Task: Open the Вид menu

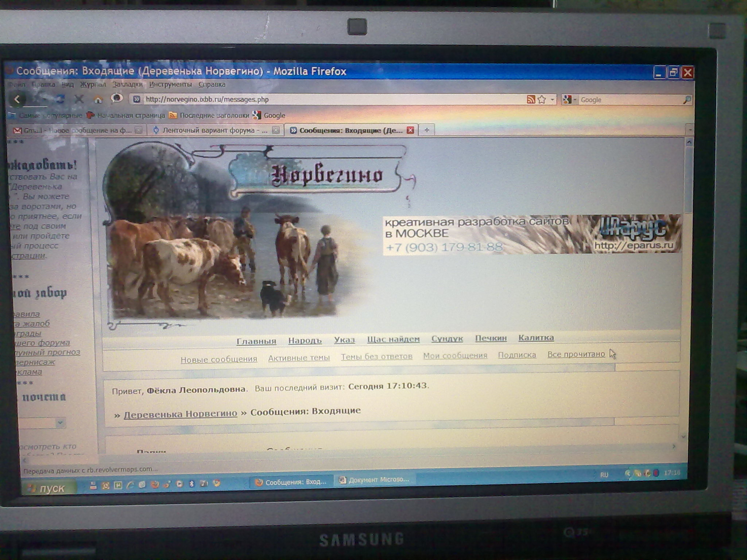Action: [67, 85]
